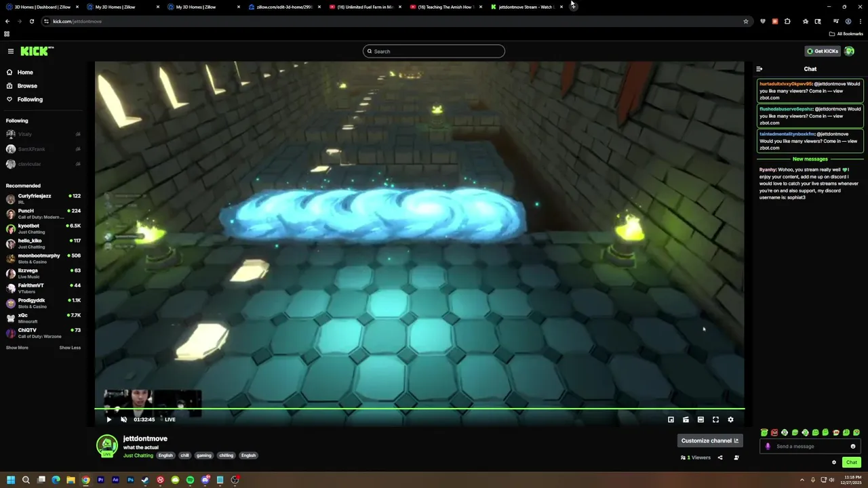The width and height of the screenshot is (868, 488).
Task: Open recommended channel xQc
Action: [43, 318]
